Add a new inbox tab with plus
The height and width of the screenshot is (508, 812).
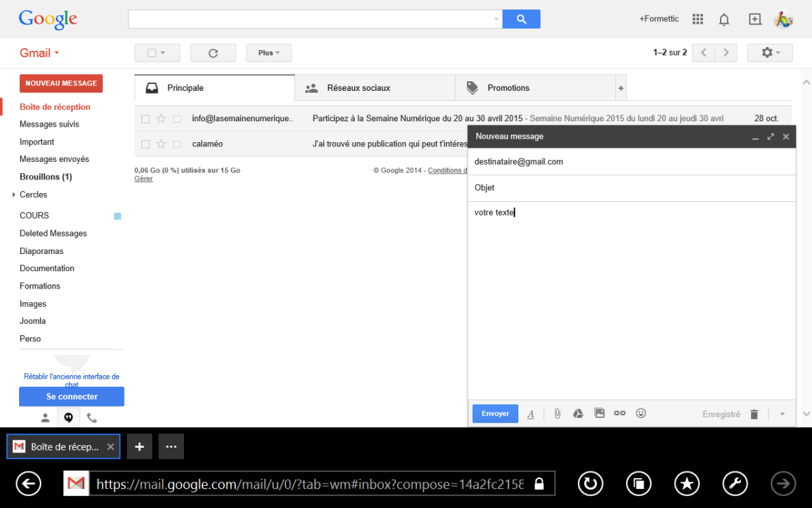coord(621,88)
